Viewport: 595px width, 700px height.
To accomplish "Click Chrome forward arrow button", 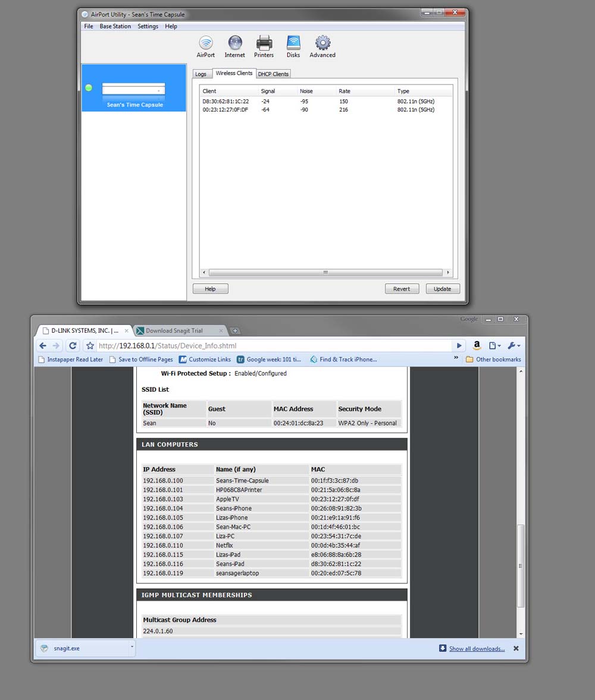I will coord(57,345).
